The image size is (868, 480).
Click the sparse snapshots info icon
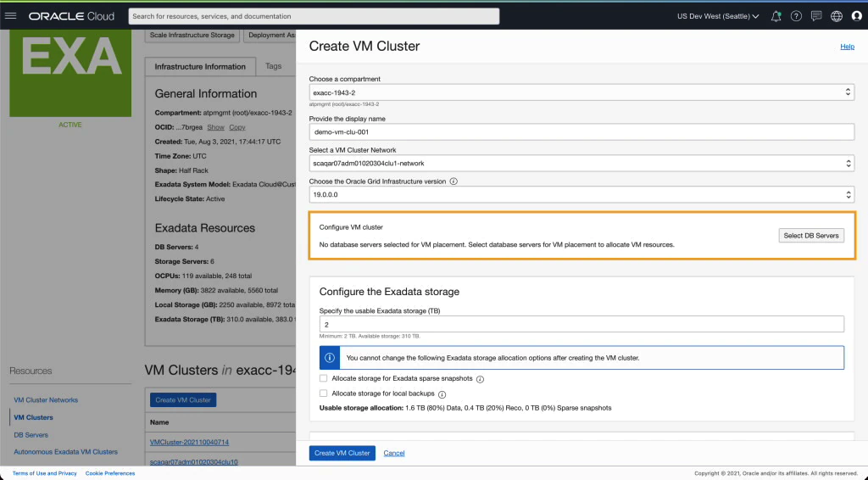point(480,379)
